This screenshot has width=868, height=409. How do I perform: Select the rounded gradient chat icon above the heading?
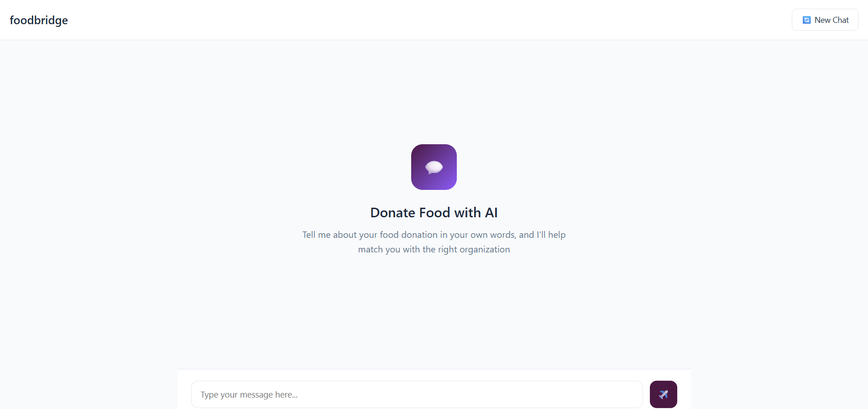(x=434, y=167)
